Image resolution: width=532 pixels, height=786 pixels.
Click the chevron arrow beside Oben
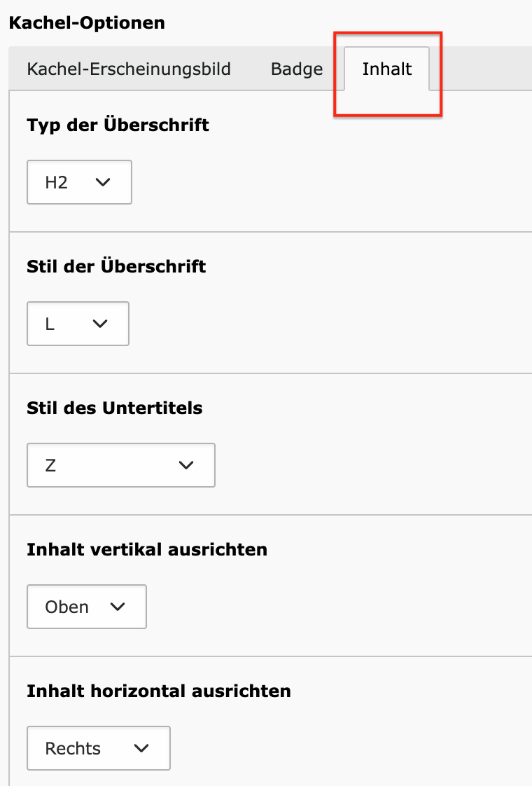pyautogui.click(x=118, y=607)
